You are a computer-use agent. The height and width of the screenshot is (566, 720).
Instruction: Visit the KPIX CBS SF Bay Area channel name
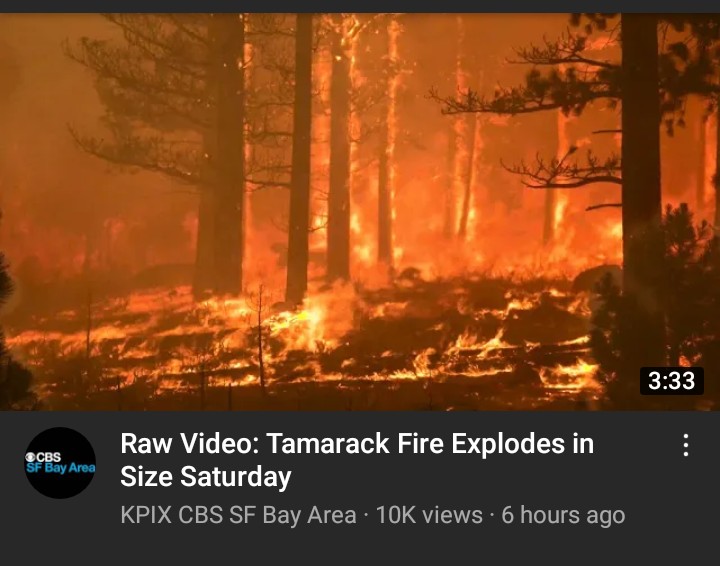pyautogui.click(x=238, y=515)
